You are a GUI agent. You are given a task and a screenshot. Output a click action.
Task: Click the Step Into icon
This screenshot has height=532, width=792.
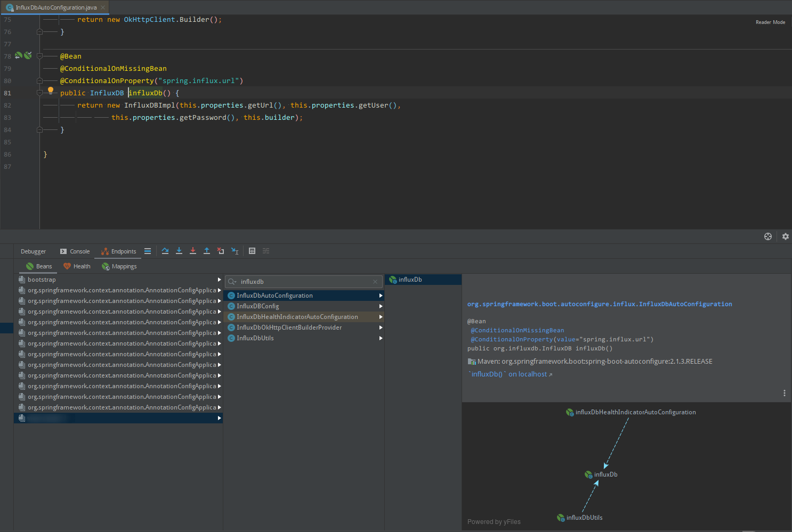(x=179, y=251)
